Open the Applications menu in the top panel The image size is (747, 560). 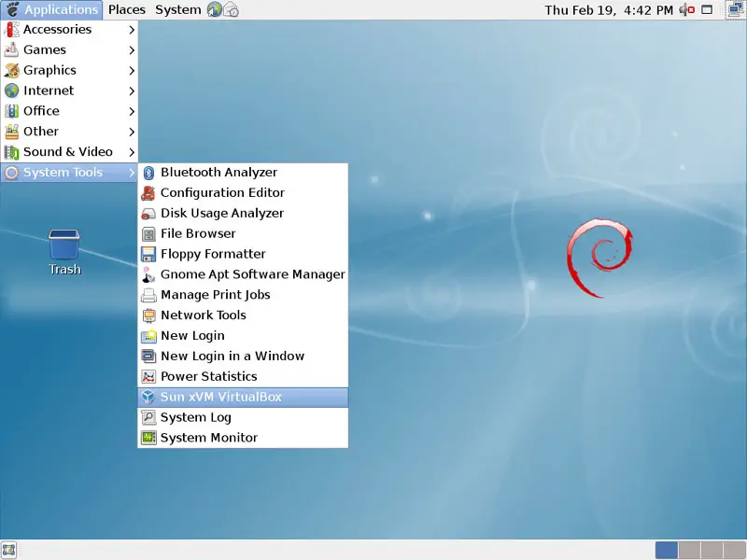pyautogui.click(x=51, y=9)
